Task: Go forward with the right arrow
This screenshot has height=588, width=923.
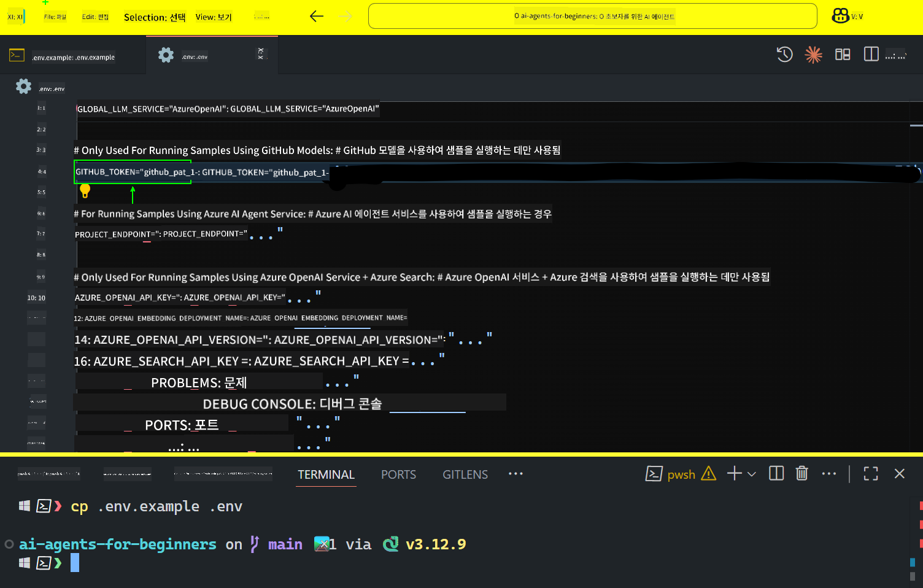Action: point(346,17)
